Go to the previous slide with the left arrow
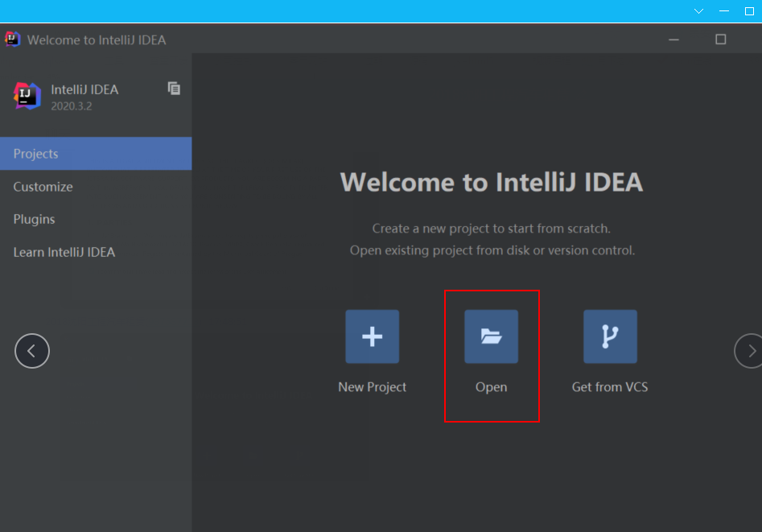Viewport: 762px width, 532px height. [x=32, y=351]
